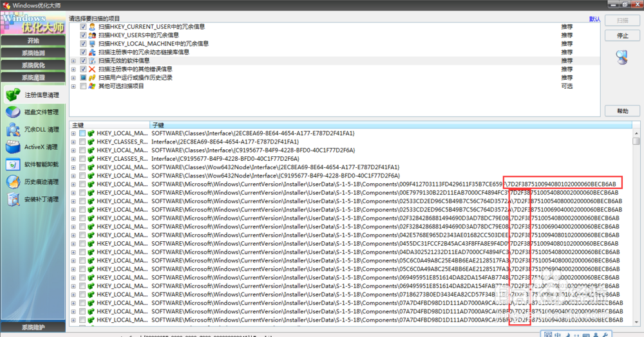
Task: Click registry icon of the 00E7979130B22D11 row
Action: [91, 193]
